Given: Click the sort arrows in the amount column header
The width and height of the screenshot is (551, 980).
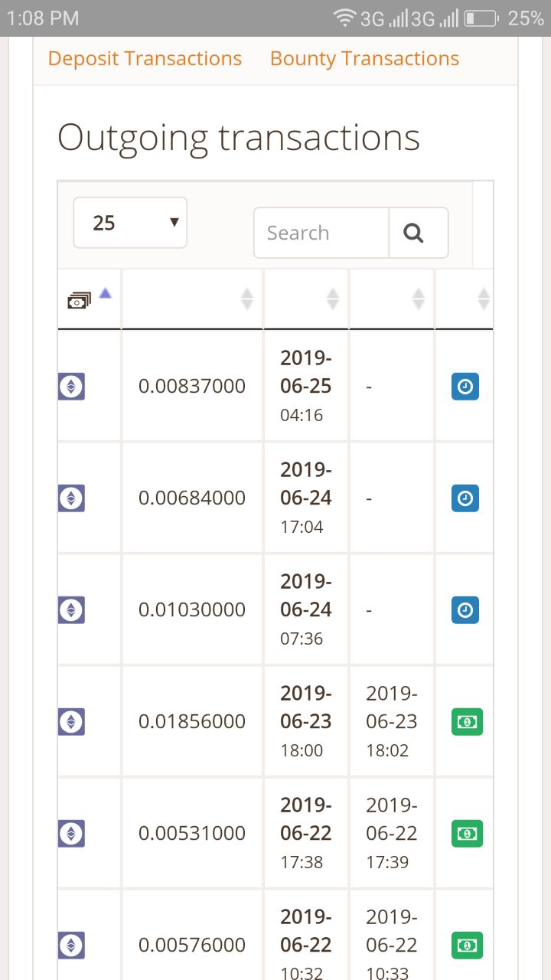Looking at the screenshot, I should coord(246,299).
